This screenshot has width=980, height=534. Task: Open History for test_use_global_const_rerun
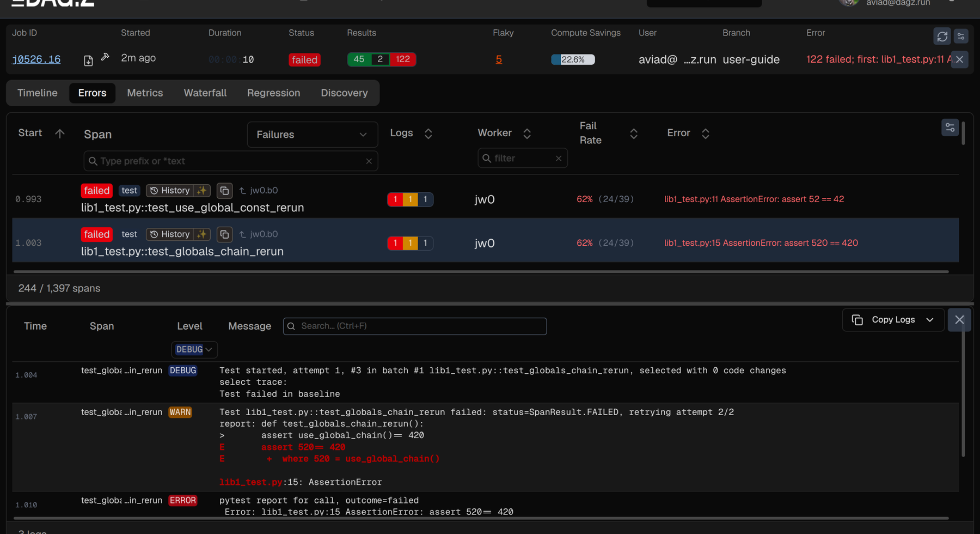[x=170, y=191]
